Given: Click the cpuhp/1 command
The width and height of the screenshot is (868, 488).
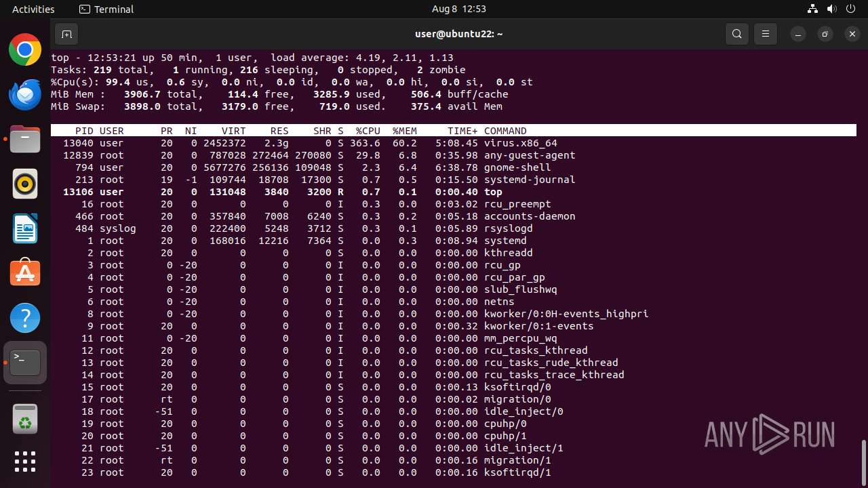Looking at the screenshot, I should coord(505,436).
